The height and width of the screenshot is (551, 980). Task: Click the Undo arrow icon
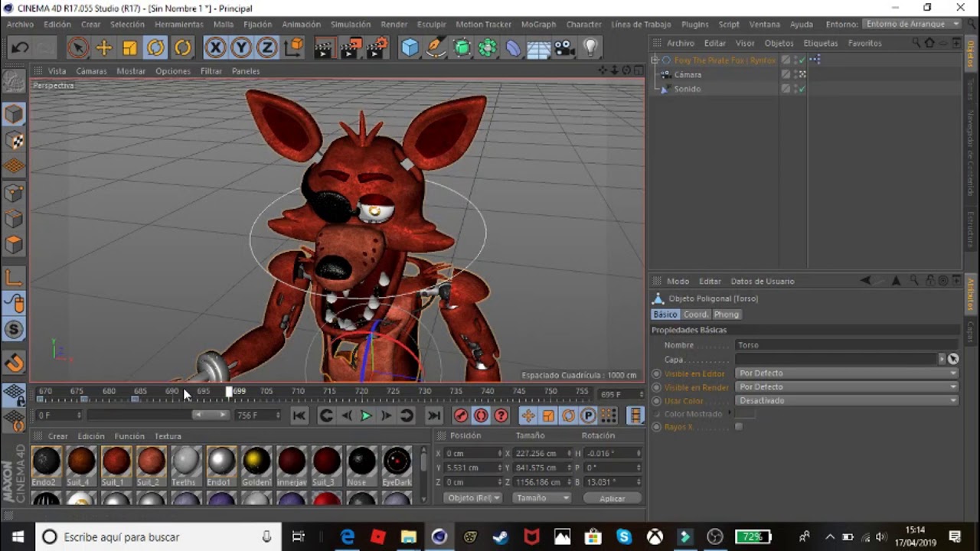(20, 48)
